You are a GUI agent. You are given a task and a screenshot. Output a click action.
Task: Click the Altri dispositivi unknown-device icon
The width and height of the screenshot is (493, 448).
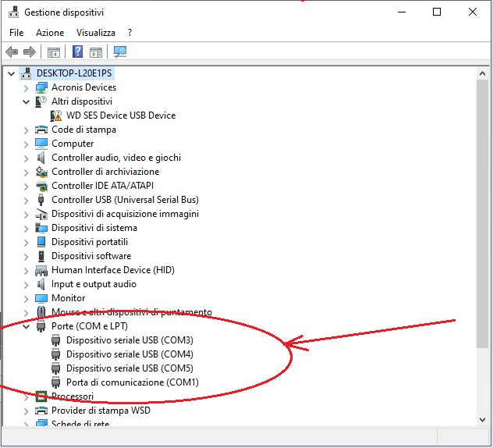pos(41,101)
